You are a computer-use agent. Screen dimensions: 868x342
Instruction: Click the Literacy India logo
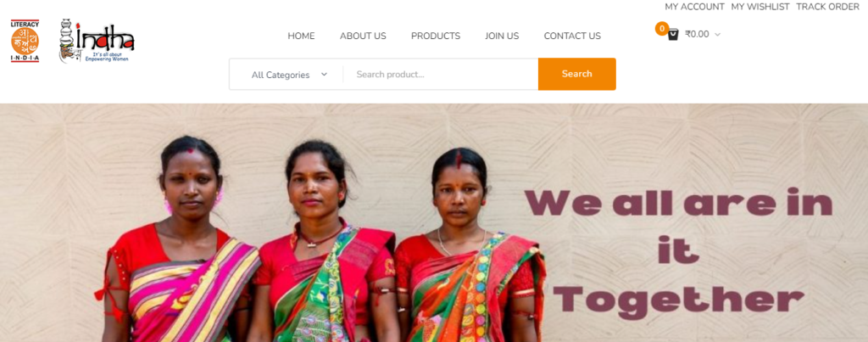(25, 41)
